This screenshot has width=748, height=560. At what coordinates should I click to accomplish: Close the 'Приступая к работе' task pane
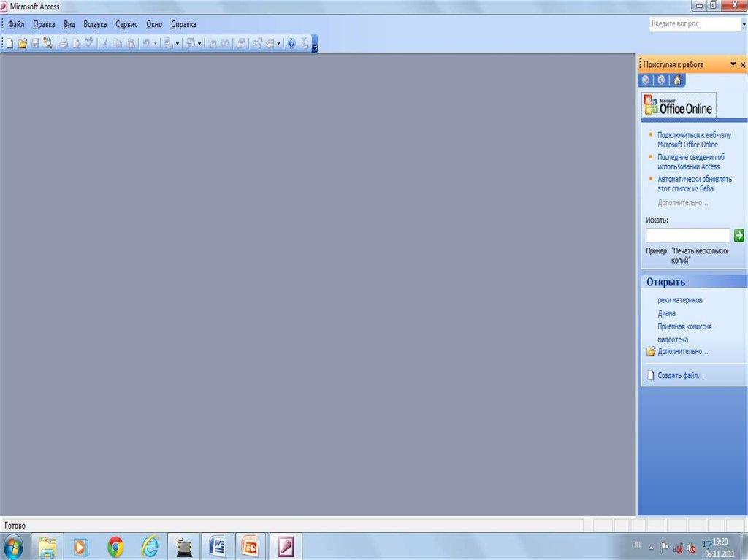point(743,65)
